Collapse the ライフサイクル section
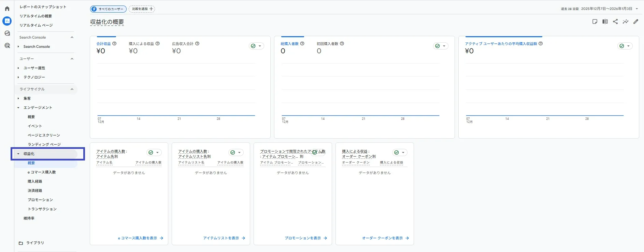 (x=72, y=89)
